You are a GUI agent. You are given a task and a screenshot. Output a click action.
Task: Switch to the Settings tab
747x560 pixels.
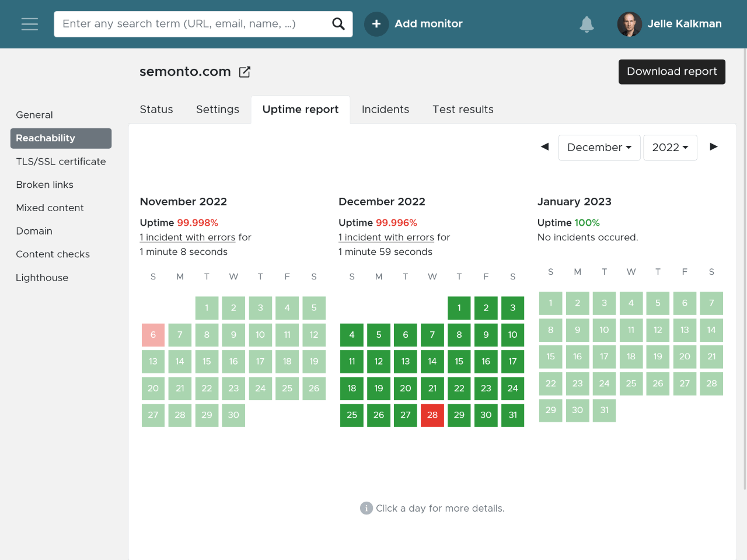click(x=218, y=109)
